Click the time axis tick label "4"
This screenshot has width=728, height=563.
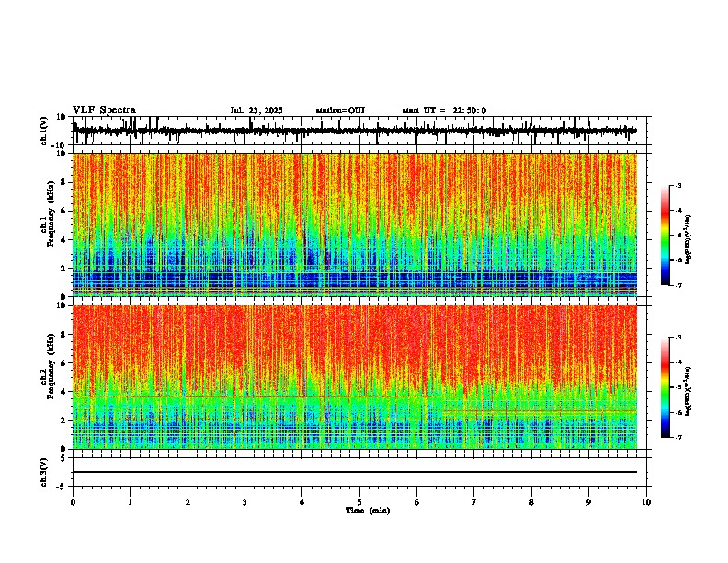302,502
